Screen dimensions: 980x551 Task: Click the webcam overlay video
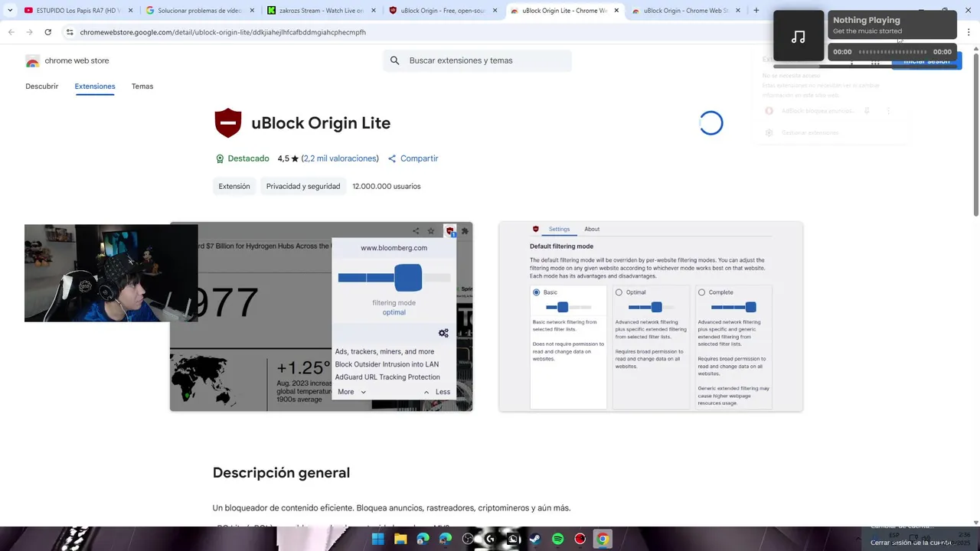pyautogui.click(x=111, y=273)
